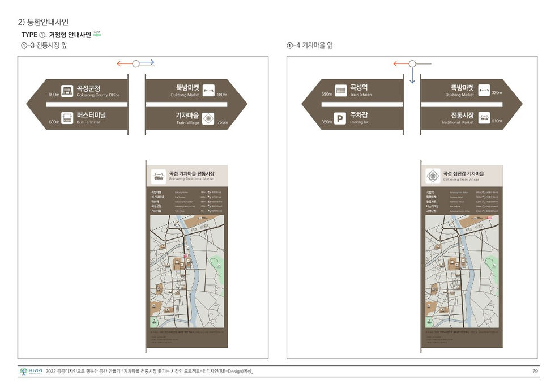The height and width of the screenshot is (392, 555).
Task: Click the '900m' distance text
Action: (x=54, y=95)
